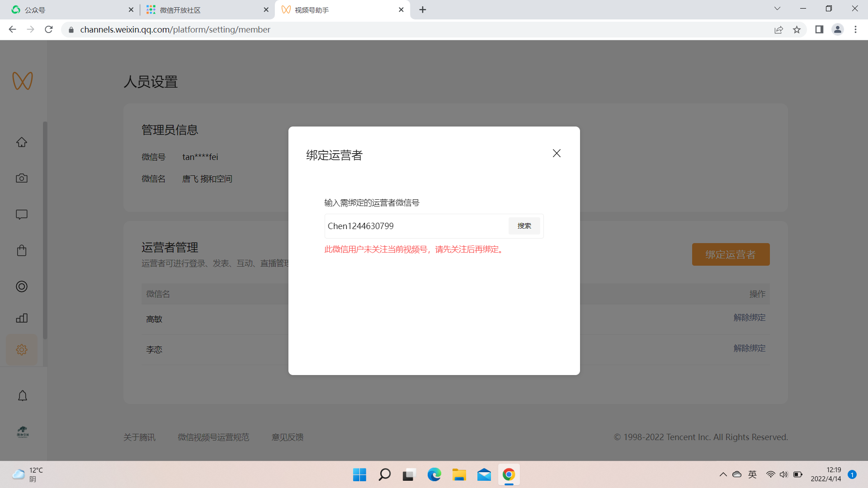Open the notification bell icon
This screenshot has width=868, height=488.
pos(23,396)
